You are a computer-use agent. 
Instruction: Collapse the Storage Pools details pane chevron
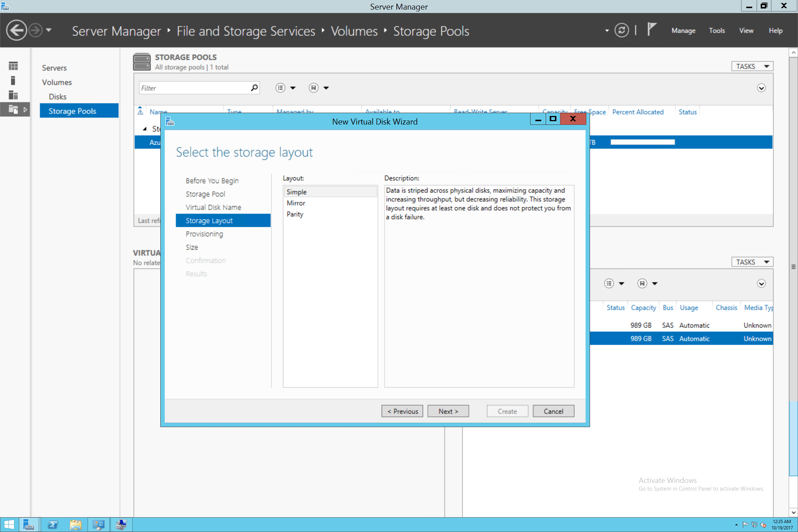pos(761,88)
